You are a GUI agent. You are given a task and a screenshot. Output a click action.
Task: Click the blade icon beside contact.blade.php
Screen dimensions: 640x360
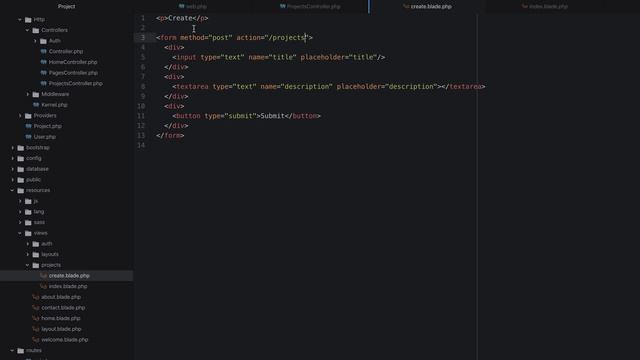tap(36, 308)
